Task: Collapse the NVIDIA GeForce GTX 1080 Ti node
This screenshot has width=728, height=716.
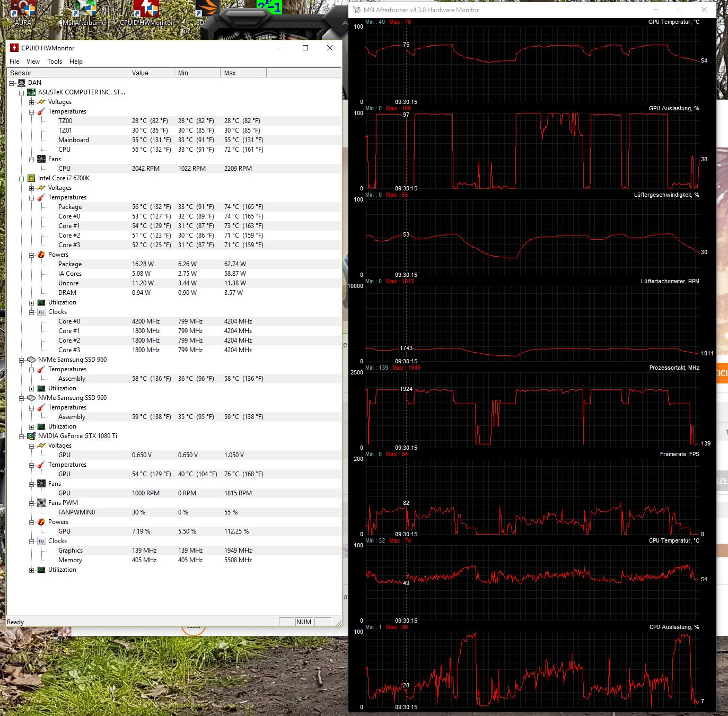Action: (x=22, y=436)
